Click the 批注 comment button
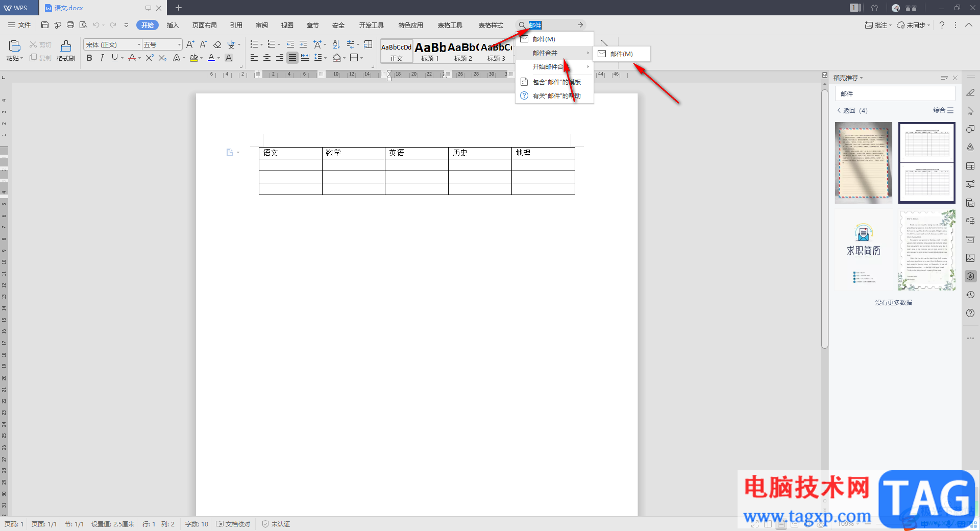 (x=878, y=25)
